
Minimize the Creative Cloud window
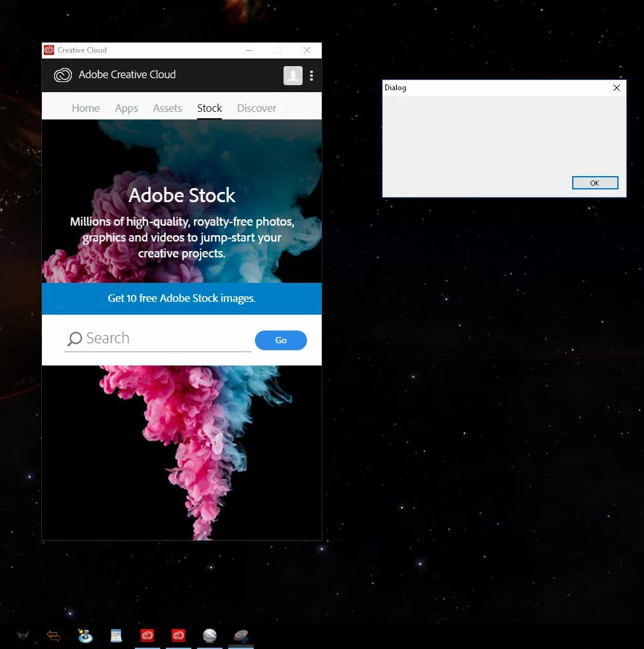coord(249,50)
